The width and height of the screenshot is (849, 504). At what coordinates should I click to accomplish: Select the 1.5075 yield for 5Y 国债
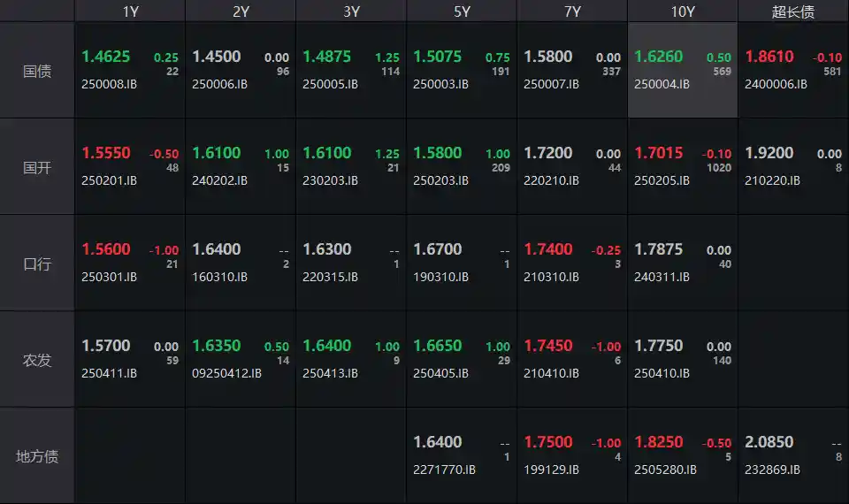click(x=438, y=57)
